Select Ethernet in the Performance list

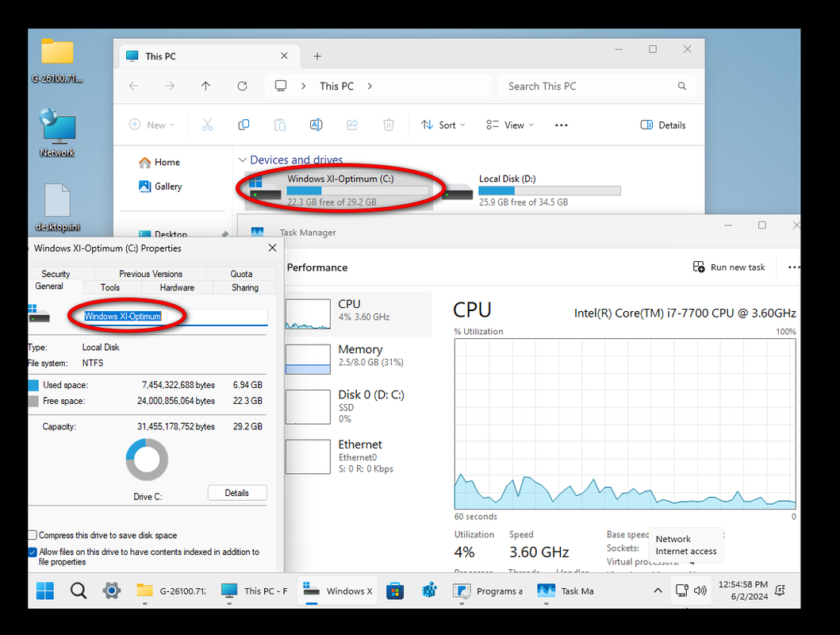tap(358, 456)
